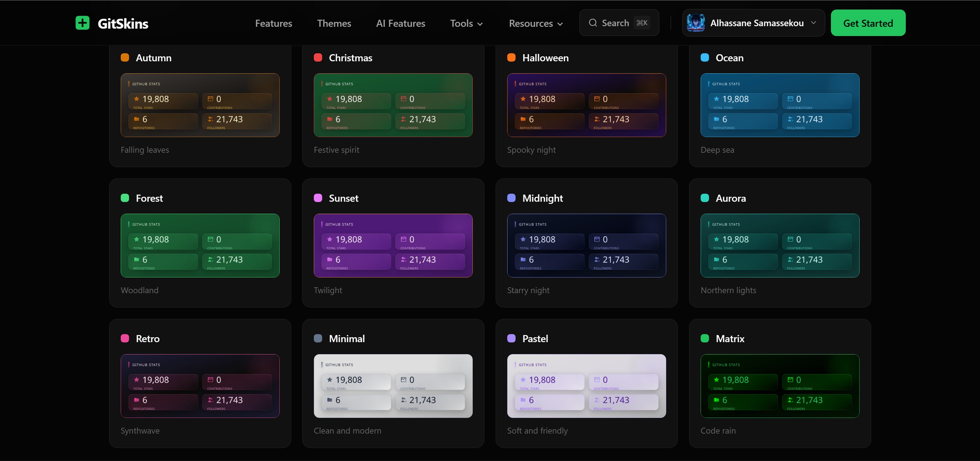Viewport: 980px width, 461px height.
Task: Click the folder icon in Ocean card
Action: [716, 119]
